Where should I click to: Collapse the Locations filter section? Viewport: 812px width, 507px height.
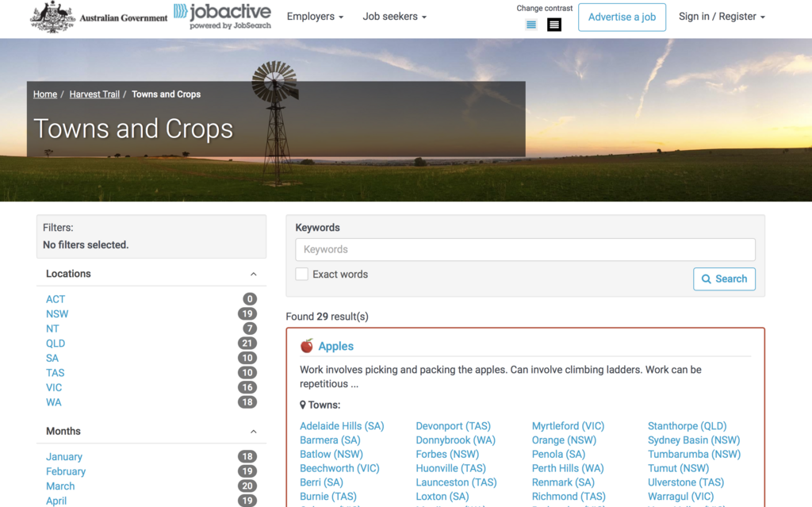253,274
